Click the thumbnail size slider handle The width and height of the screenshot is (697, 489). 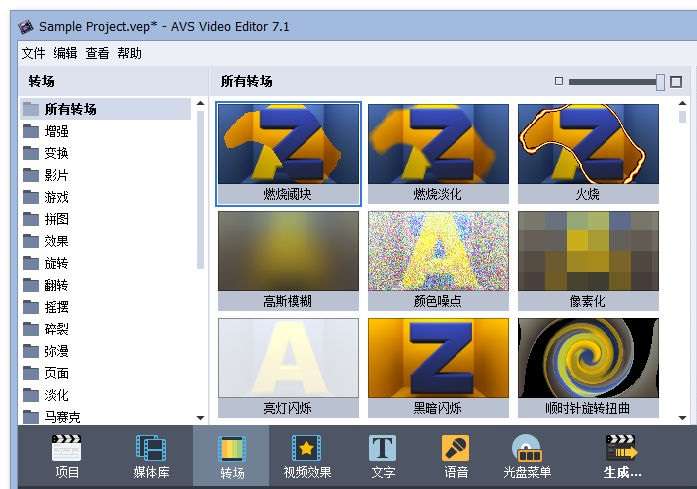tap(661, 82)
